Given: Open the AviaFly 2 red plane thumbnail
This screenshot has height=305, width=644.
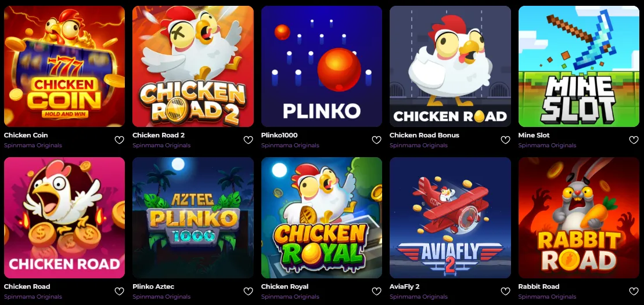Looking at the screenshot, I should (x=450, y=217).
